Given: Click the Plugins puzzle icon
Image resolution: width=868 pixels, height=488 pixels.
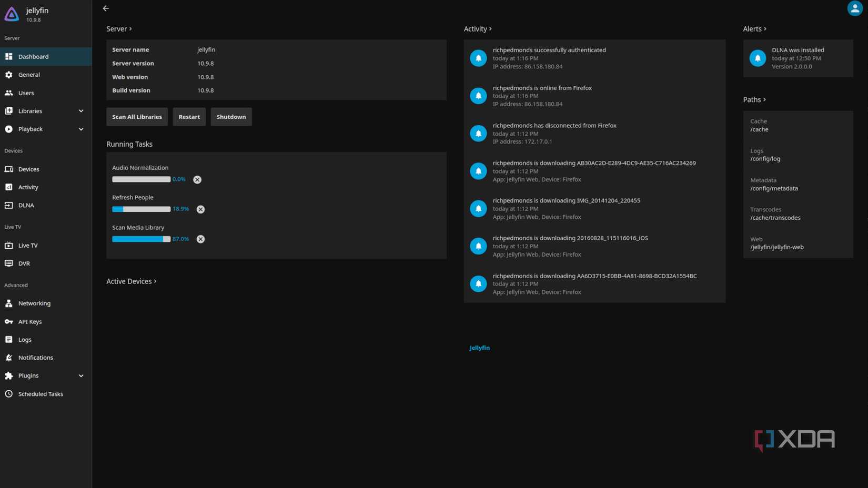Looking at the screenshot, I should (x=9, y=375).
